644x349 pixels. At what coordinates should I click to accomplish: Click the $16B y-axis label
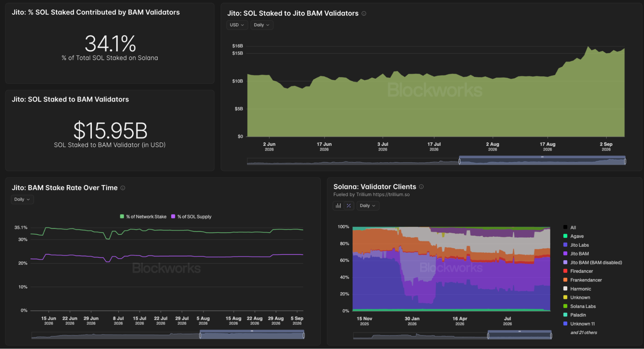point(237,46)
